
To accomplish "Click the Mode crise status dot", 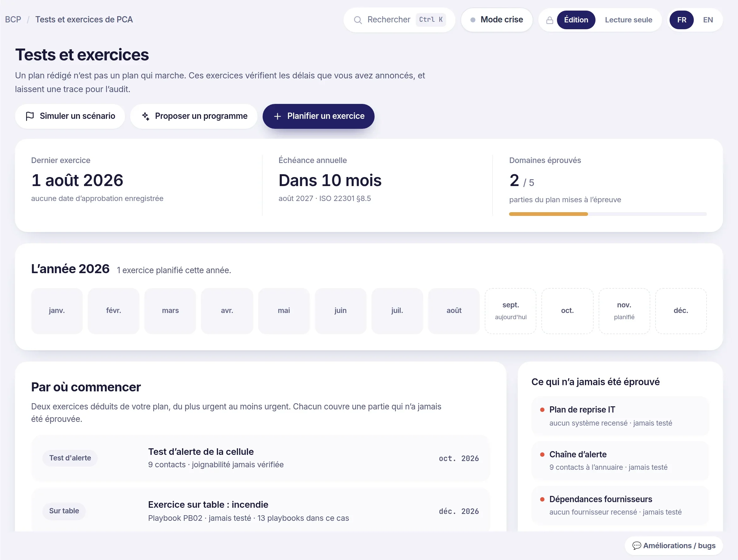I will click(x=473, y=20).
